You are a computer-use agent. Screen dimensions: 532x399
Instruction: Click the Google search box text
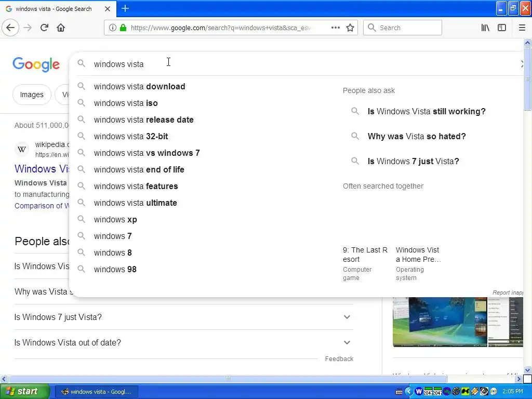coord(118,64)
